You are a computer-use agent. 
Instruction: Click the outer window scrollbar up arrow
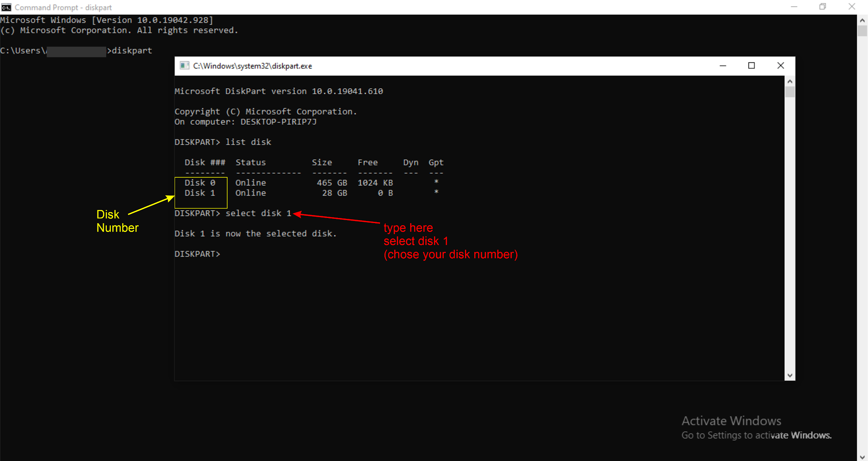point(862,20)
